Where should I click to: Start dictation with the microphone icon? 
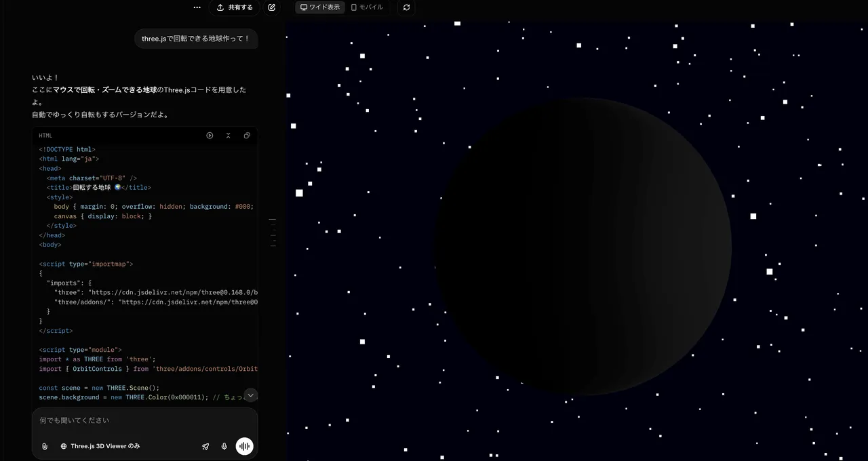pos(224,446)
